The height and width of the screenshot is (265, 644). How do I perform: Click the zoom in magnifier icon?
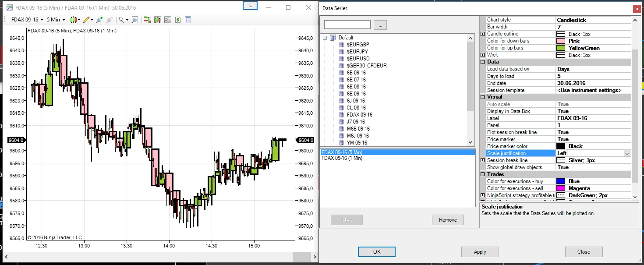(99, 20)
